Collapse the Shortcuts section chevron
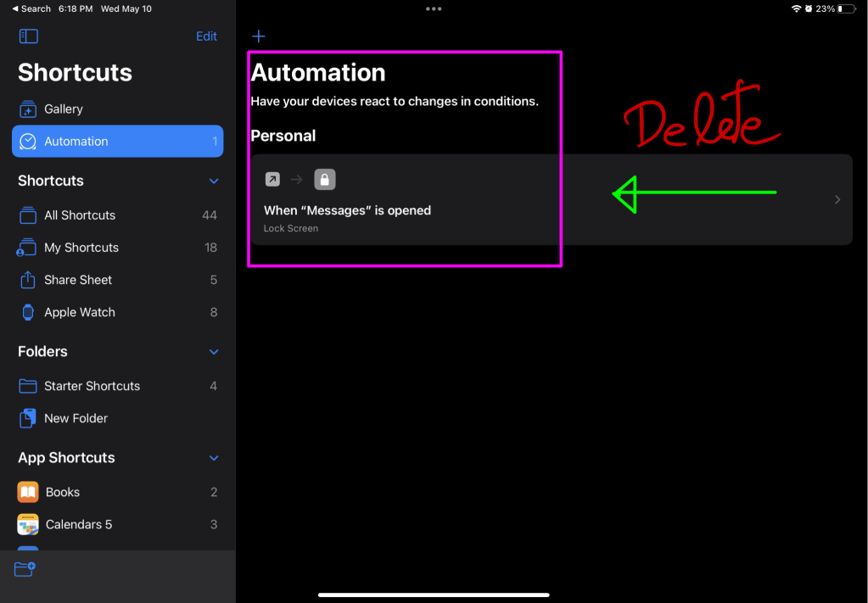 [214, 181]
